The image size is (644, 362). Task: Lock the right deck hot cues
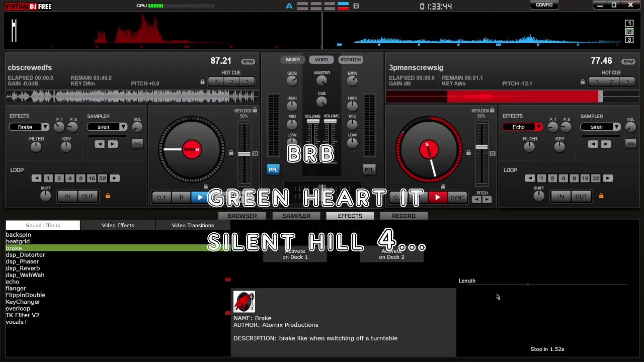click(583, 82)
